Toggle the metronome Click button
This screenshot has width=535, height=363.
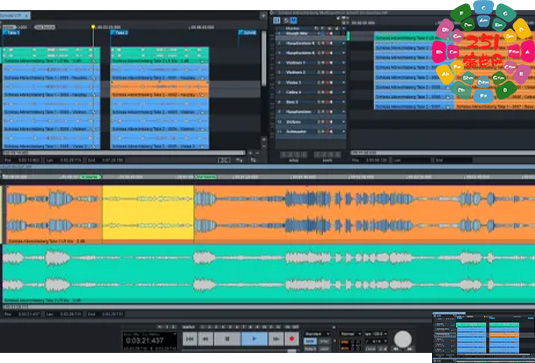coord(370,349)
